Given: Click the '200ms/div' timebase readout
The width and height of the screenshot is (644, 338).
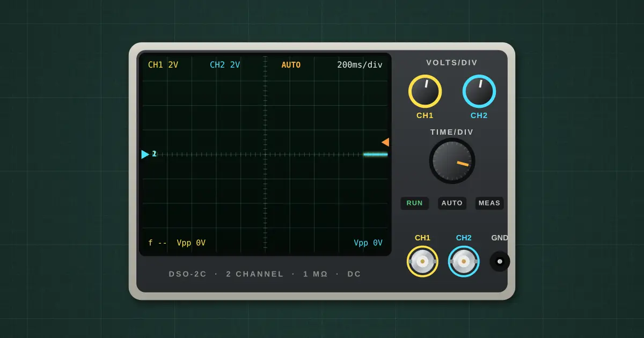Looking at the screenshot, I should 360,65.
